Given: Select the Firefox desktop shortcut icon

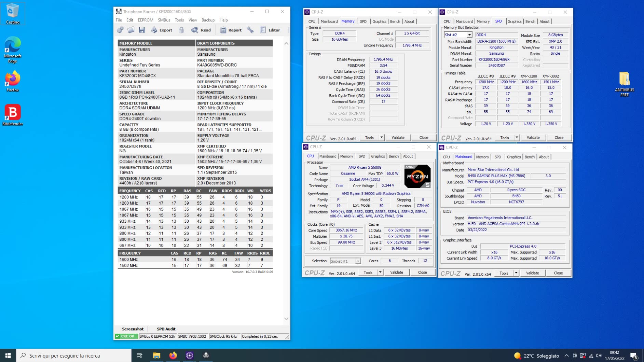Looking at the screenshot, I should tap(12, 81).
